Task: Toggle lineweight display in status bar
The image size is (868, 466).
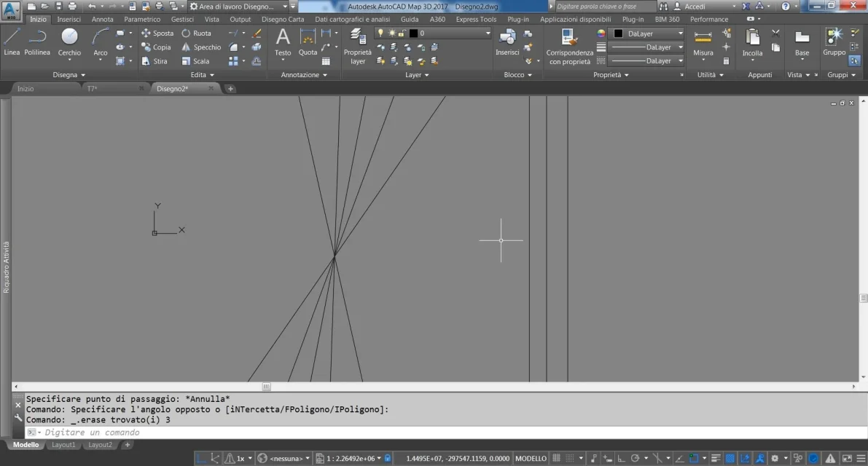Action: pos(716,458)
